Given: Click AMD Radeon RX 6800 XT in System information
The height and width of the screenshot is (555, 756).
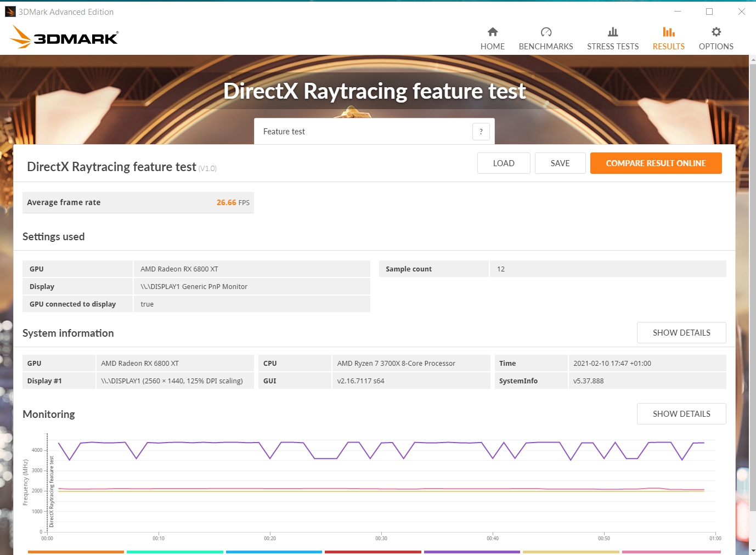Looking at the screenshot, I should coord(140,363).
